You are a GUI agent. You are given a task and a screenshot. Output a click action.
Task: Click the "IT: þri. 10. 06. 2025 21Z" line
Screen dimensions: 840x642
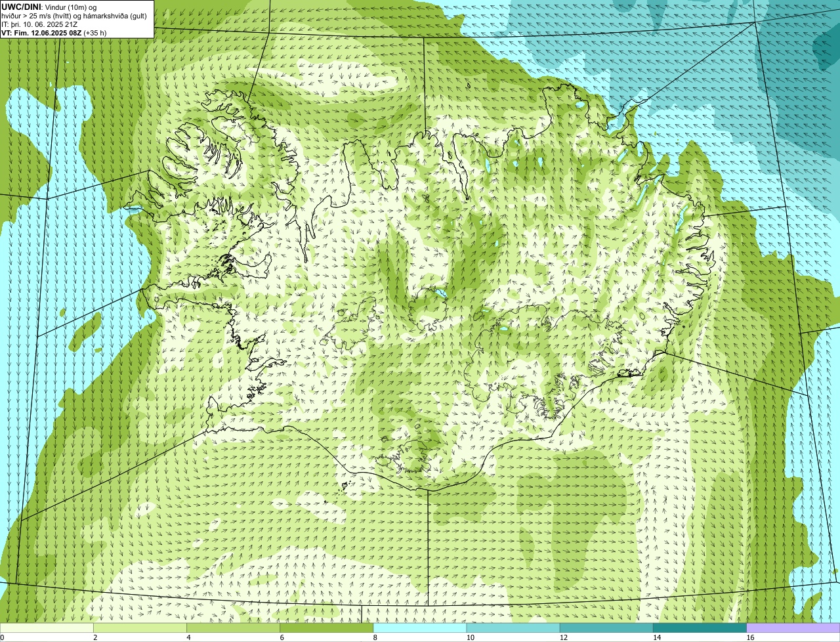coord(39,24)
